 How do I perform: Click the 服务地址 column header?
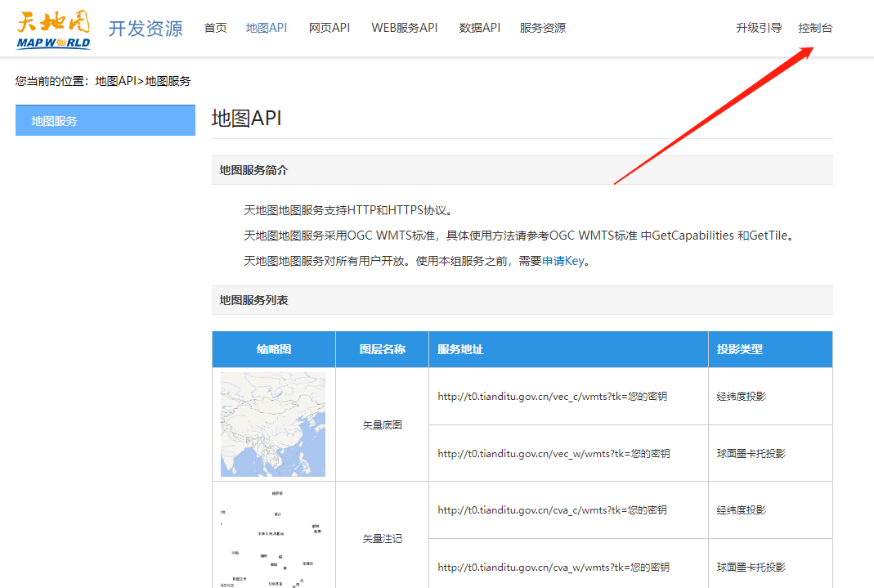click(568, 349)
